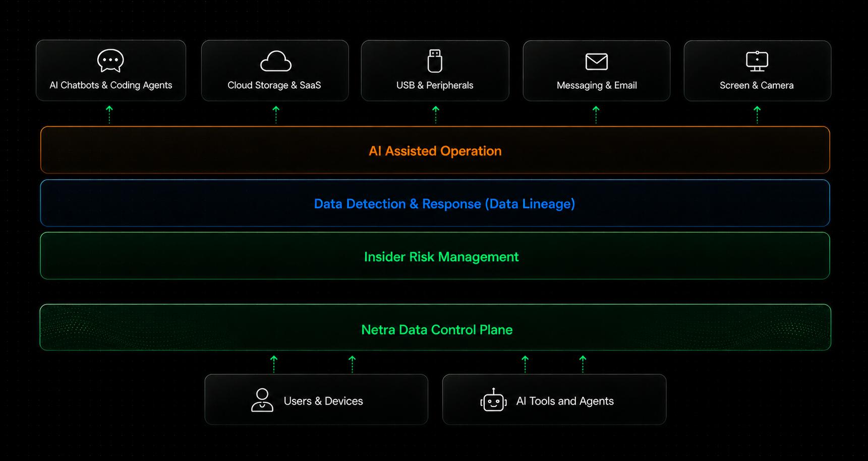This screenshot has width=868, height=461.
Task: Select the Screen & Camera label
Action: point(757,85)
